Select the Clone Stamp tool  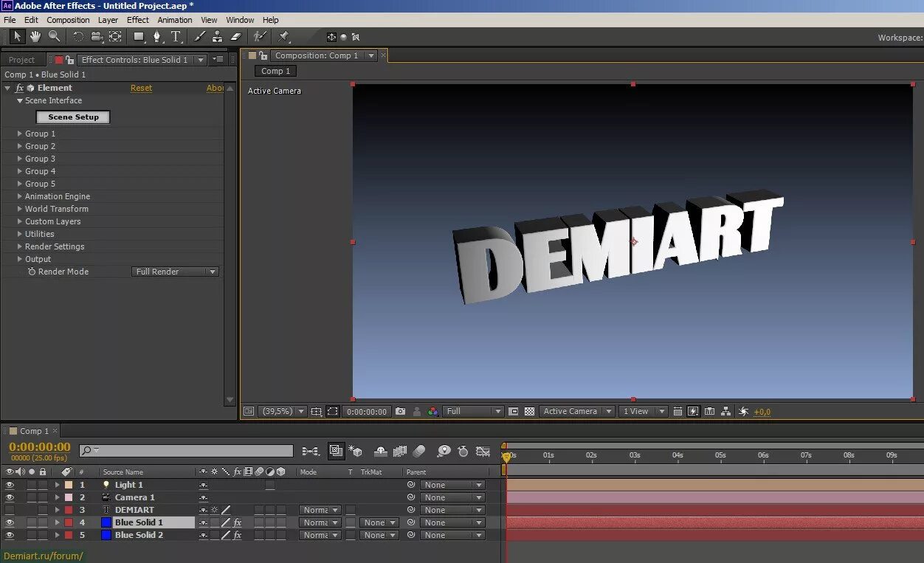click(x=217, y=36)
